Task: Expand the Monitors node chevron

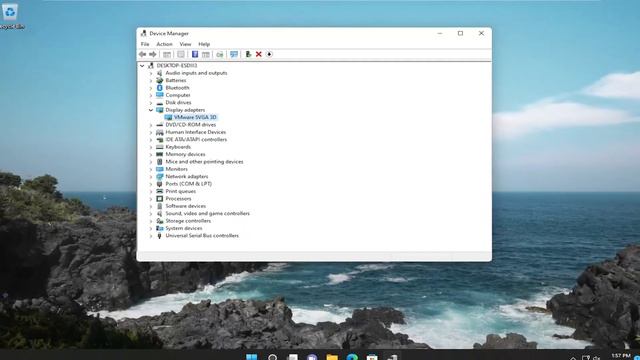Action: coord(151,169)
